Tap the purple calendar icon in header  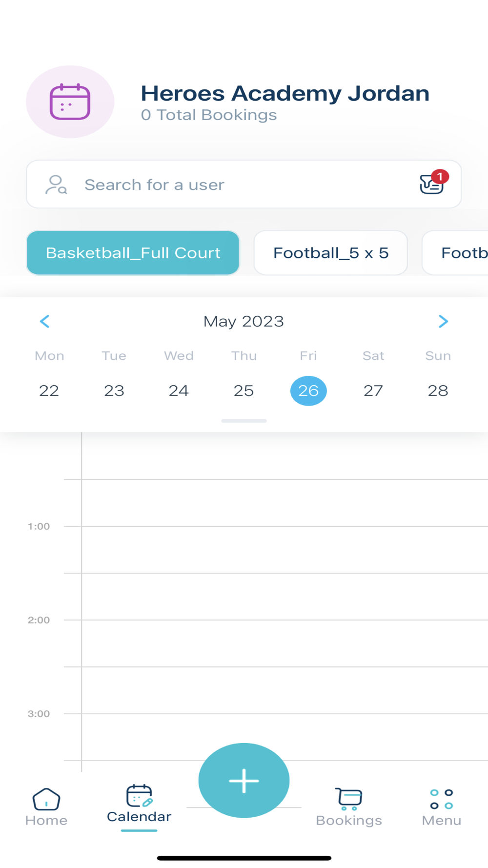click(70, 102)
